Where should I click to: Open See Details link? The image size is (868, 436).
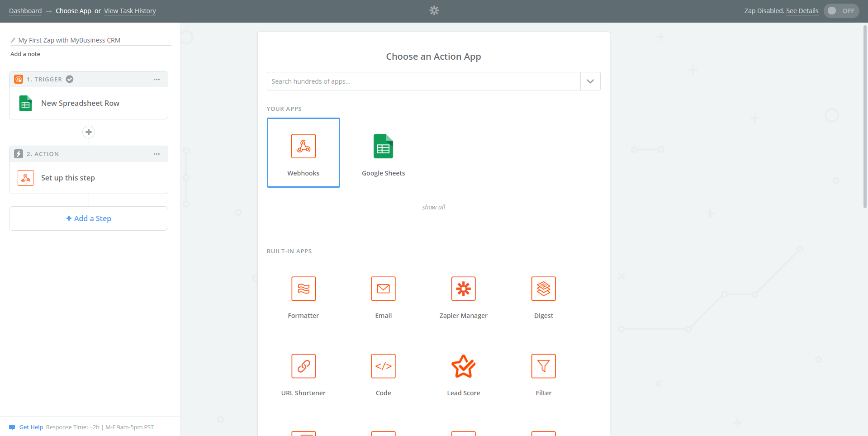point(802,11)
